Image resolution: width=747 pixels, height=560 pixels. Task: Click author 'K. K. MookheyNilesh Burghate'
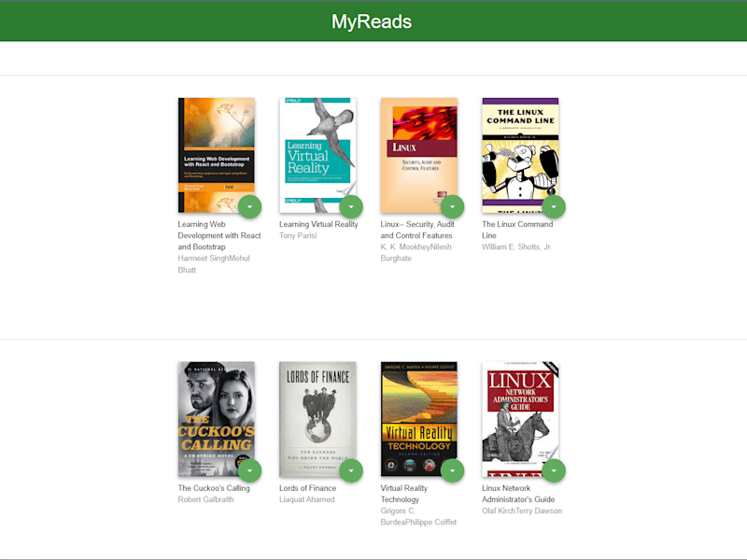(x=416, y=253)
